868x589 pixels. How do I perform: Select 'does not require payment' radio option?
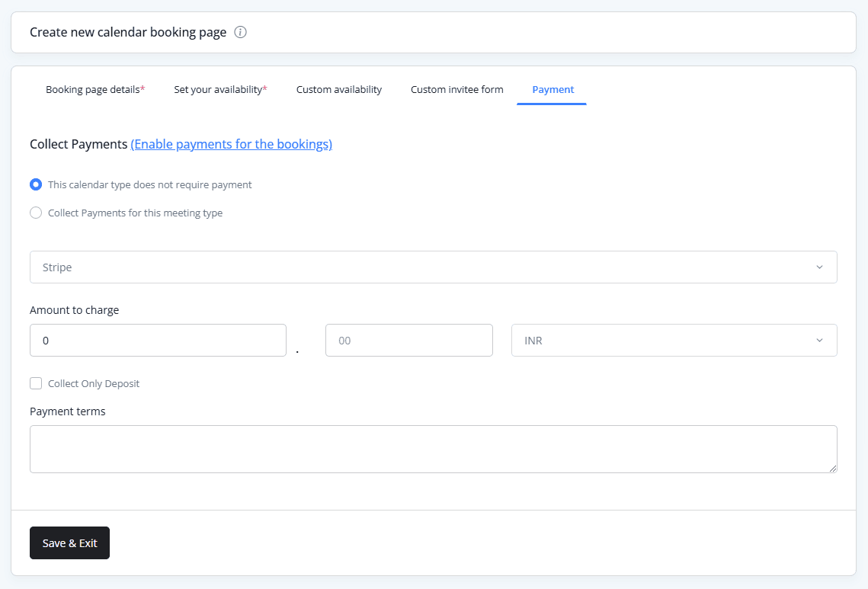click(x=36, y=184)
